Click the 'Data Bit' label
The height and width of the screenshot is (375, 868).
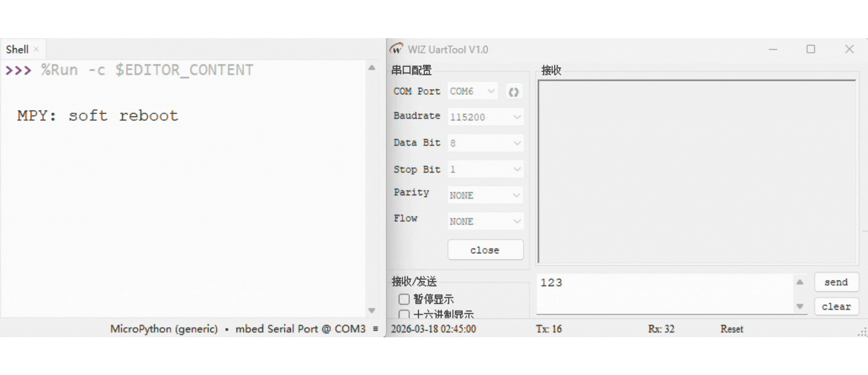[417, 142]
